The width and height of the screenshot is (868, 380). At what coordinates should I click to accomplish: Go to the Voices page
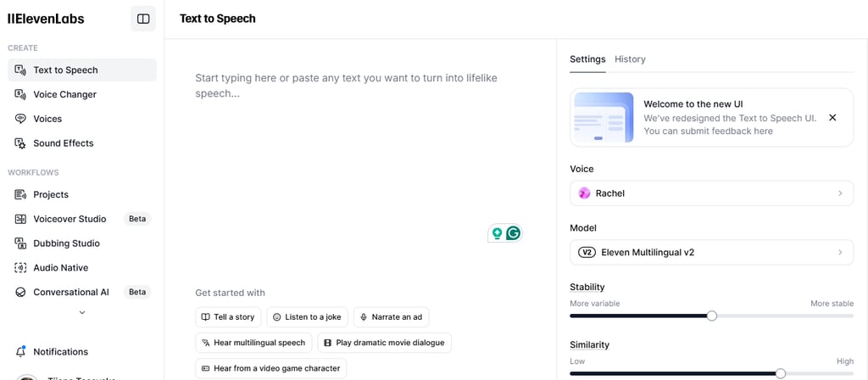[x=82, y=119]
